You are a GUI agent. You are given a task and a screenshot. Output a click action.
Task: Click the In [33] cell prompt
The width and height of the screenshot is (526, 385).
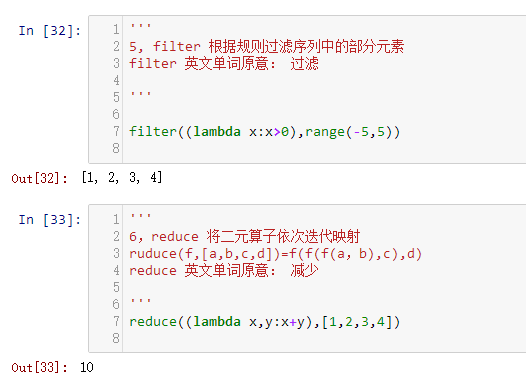50,220
